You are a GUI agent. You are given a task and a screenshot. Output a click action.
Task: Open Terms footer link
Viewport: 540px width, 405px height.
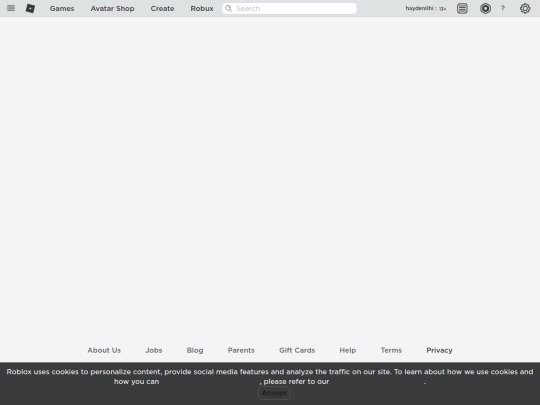tap(391, 350)
